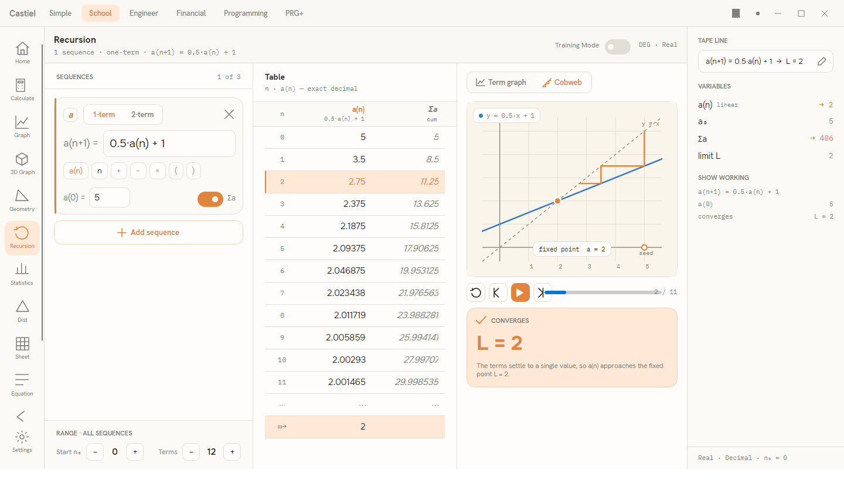
Task: Open the Home section in sidebar
Action: click(22, 53)
